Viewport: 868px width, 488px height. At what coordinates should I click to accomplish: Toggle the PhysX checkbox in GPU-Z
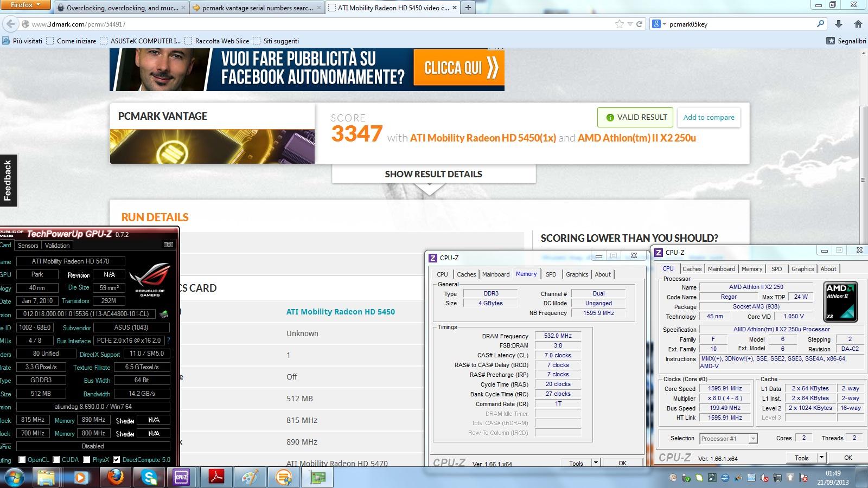click(86, 459)
